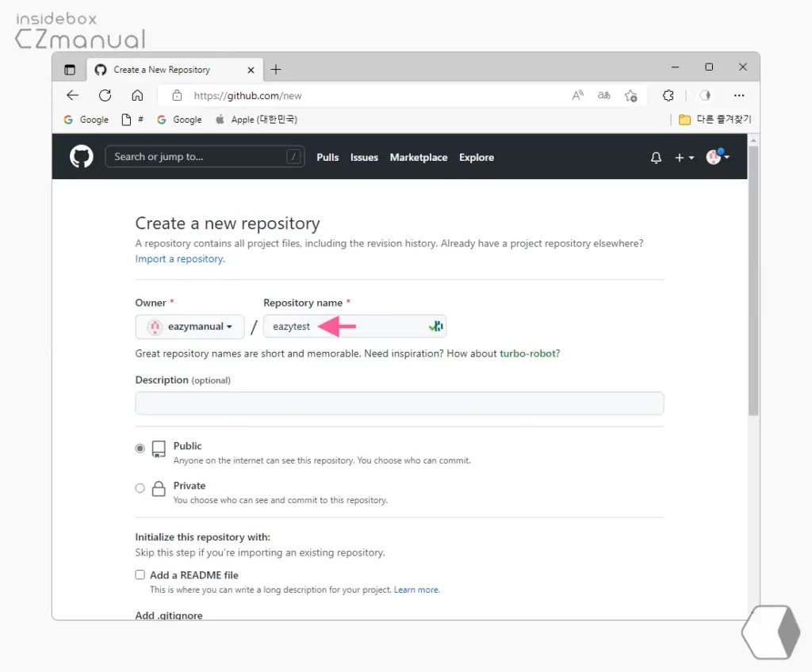Click the Immersive Reader icon
The height and width of the screenshot is (672, 812).
point(578,94)
